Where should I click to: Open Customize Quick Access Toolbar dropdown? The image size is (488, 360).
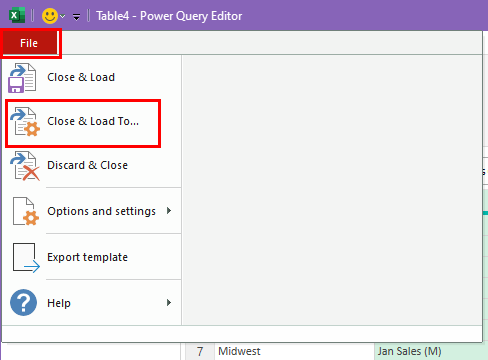point(76,16)
